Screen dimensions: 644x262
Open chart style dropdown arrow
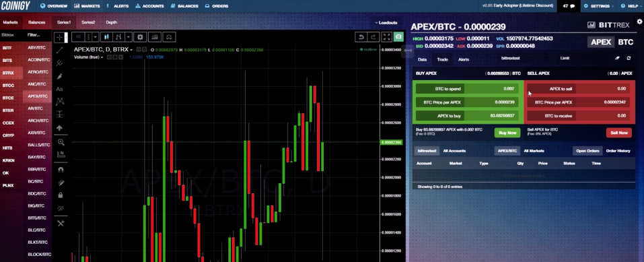point(129,37)
